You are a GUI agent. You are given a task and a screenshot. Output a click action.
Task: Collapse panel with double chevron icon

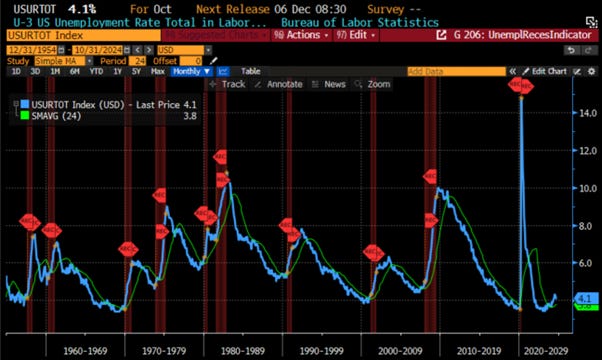tap(513, 71)
